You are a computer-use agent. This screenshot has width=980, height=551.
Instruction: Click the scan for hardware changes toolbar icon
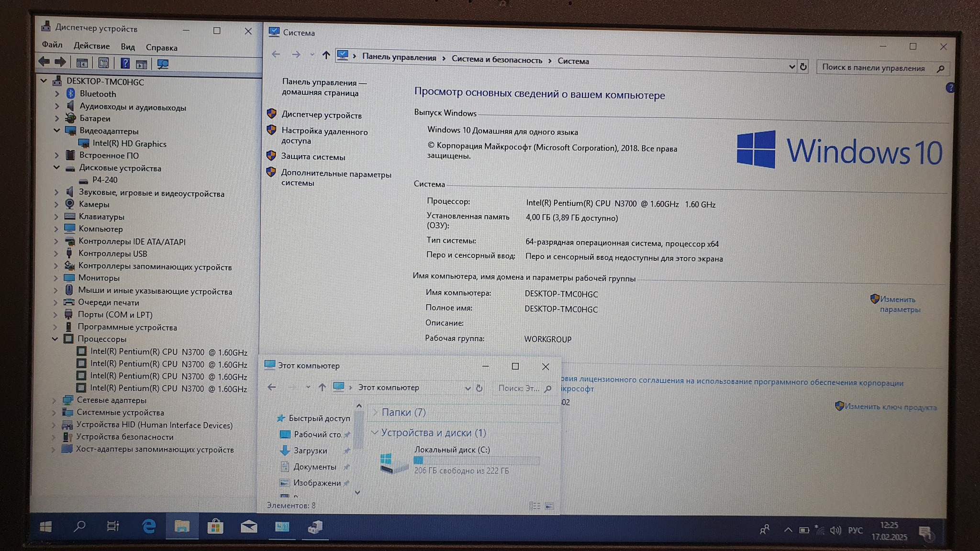click(x=163, y=64)
